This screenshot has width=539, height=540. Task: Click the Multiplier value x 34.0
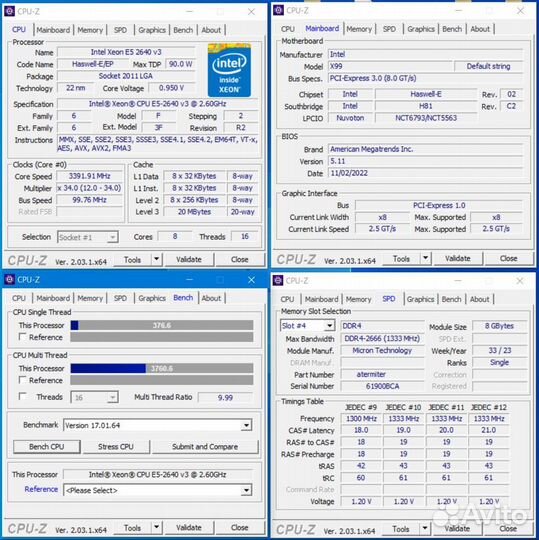[89, 188]
